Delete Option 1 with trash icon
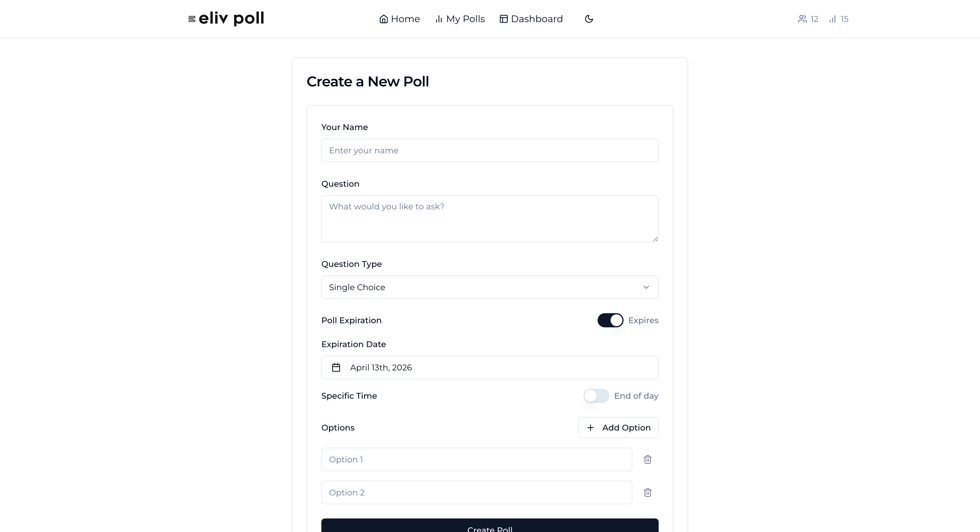 pyautogui.click(x=647, y=459)
